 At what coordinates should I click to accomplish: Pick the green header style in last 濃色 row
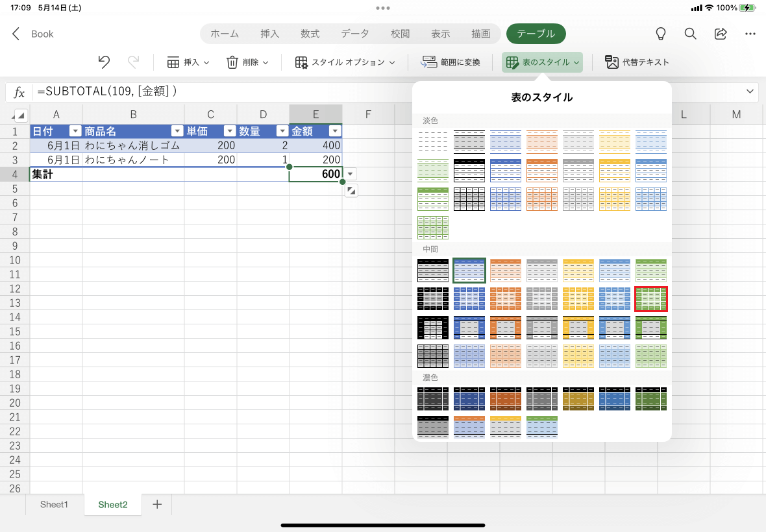coord(542,427)
